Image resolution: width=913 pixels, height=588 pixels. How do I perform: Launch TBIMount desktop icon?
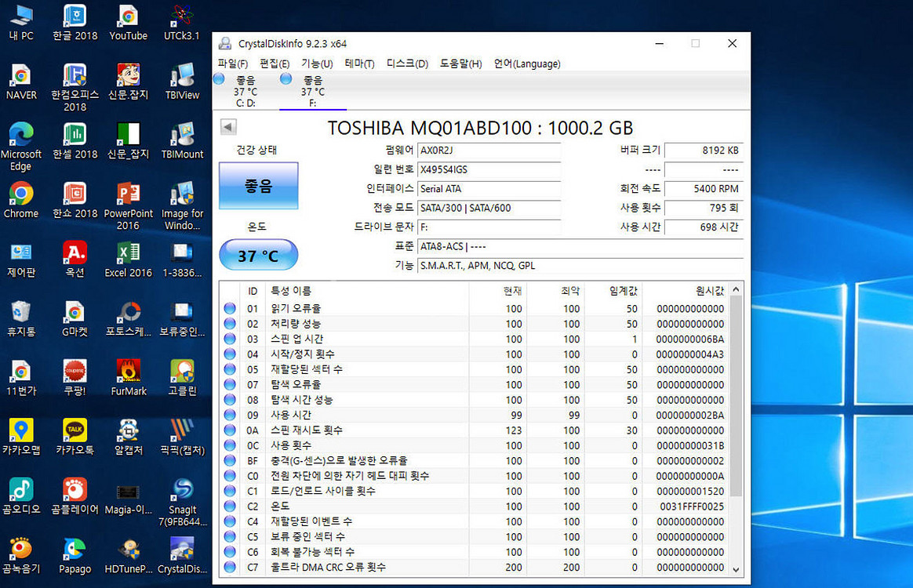(x=182, y=141)
